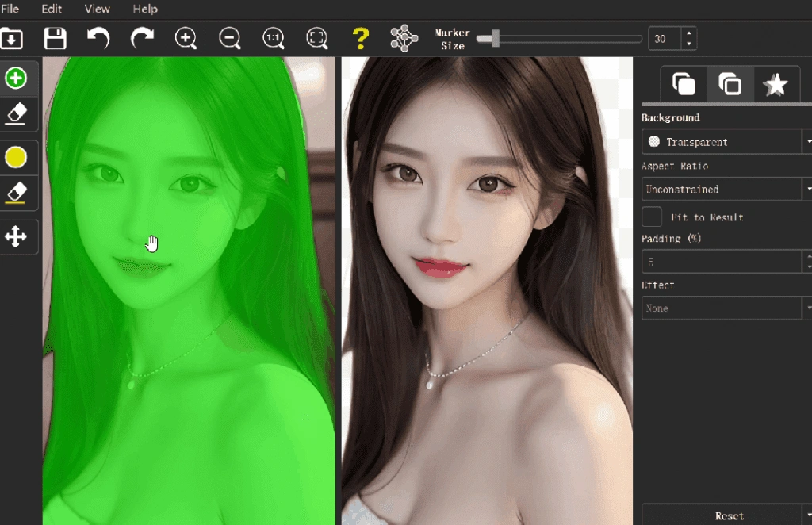This screenshot has width=812, height=525.
Task: Open the Edit menu
Action: tap(52, 9)
